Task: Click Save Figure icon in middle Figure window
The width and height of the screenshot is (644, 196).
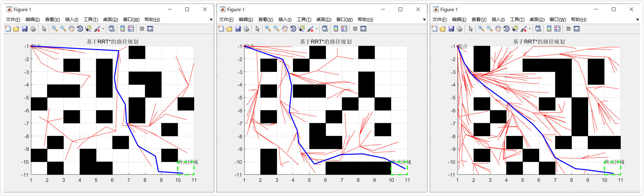Action: pyautogui.click(x=238, y=29)
